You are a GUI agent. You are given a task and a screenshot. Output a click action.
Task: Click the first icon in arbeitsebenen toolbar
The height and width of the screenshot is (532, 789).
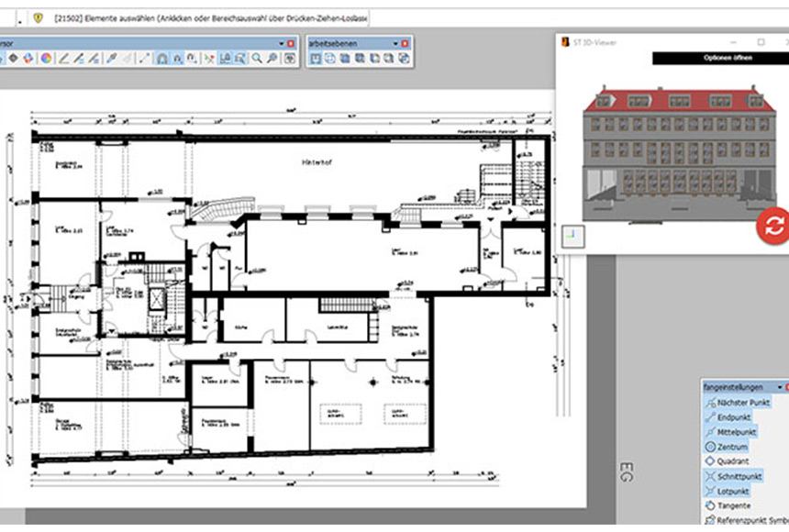[316, 59]
